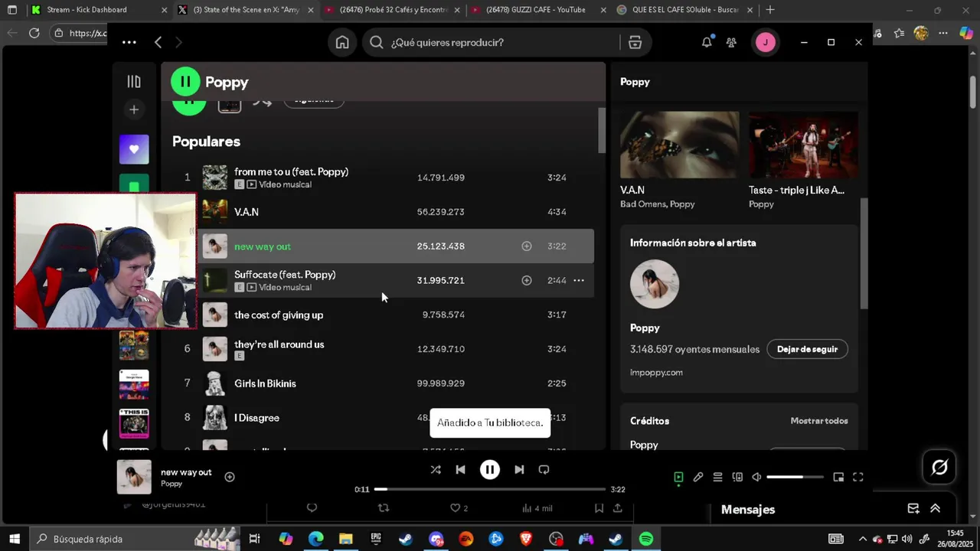The height and width of the screenshot is (551, 980).
Task: Click the track list scrollbar
Action: pyautogui.click(x=601, y=130)
